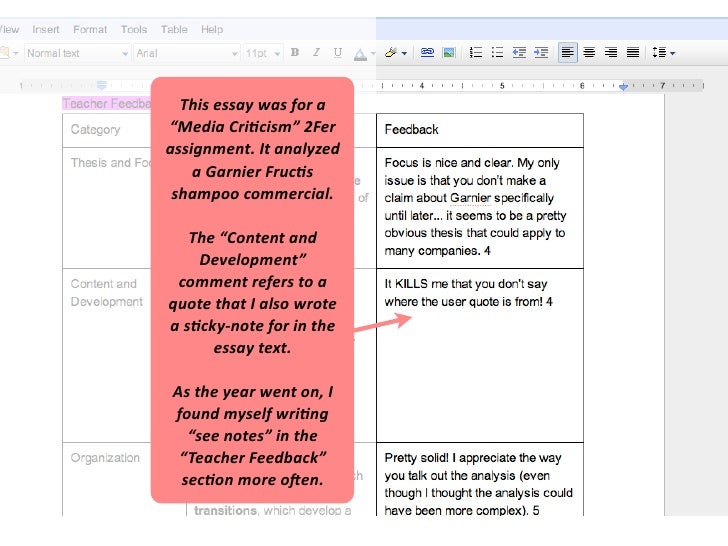Click the underlined word Garnier in feedback

point(470,198)
